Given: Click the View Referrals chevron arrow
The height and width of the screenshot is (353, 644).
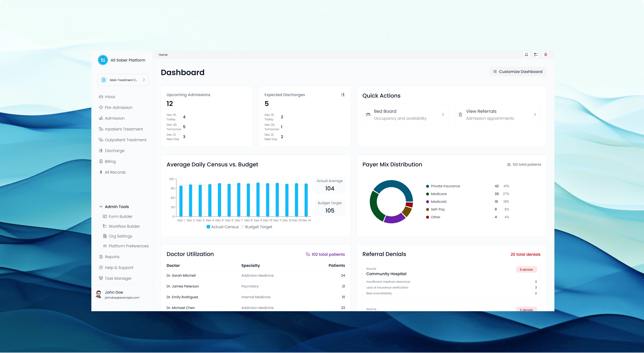Looking at the screenshot, I should (535, 115).
